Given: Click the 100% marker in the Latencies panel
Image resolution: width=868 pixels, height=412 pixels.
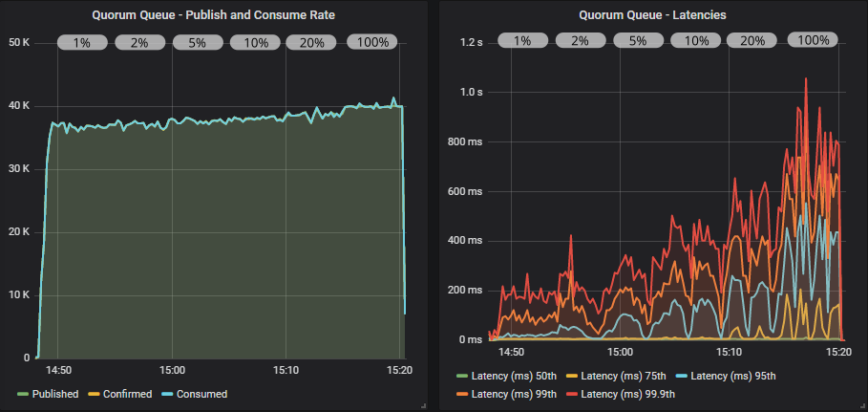Looking at the screenshot, I should coord(813,40).
